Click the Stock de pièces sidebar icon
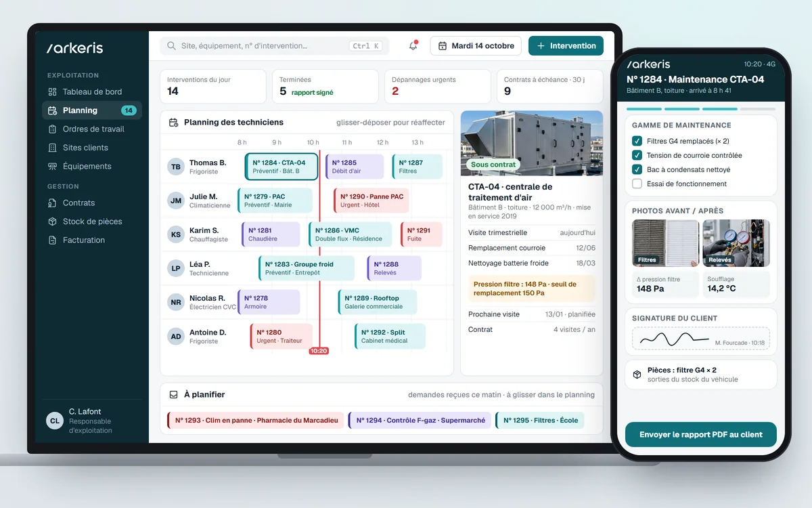Screen dimensions: 812x508 53,221
